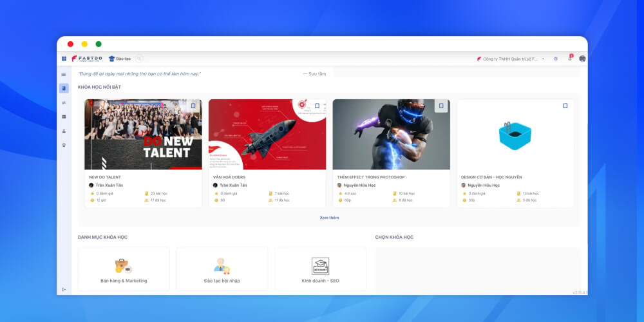
Task: Bookmark the VĂN HOÁ DOERS course
Action: coord(317,106)
